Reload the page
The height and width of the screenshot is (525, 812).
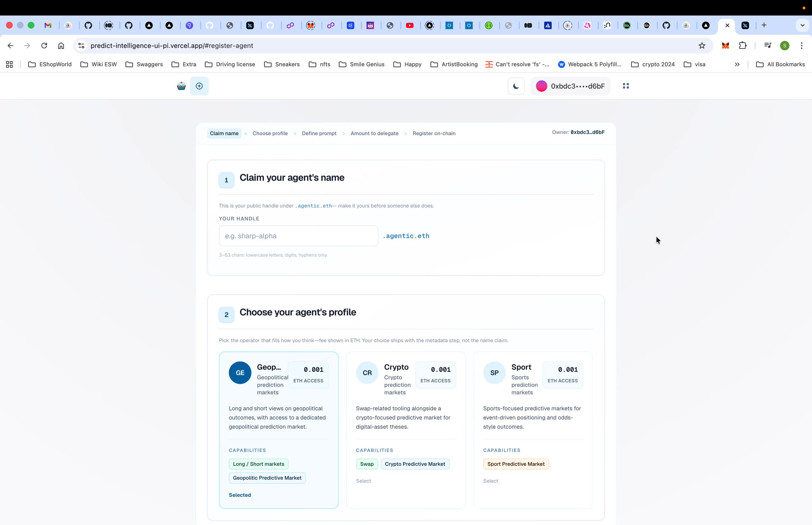coord(44,46)
